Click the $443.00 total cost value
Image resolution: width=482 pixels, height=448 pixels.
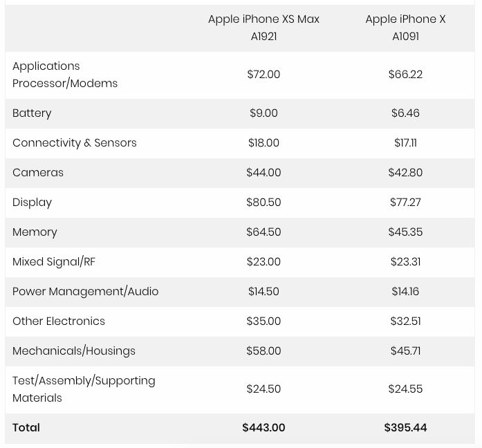pyautogui.click(x=263, y=428)
